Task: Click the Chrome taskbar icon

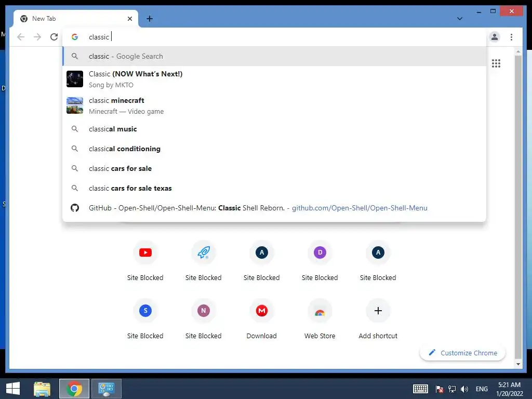Action: [74, 389]
